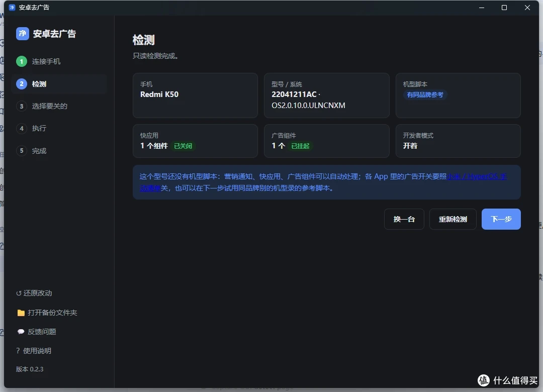543x392 pixels.
Task: Click the step 5 number circle
Action: (22, 151)
